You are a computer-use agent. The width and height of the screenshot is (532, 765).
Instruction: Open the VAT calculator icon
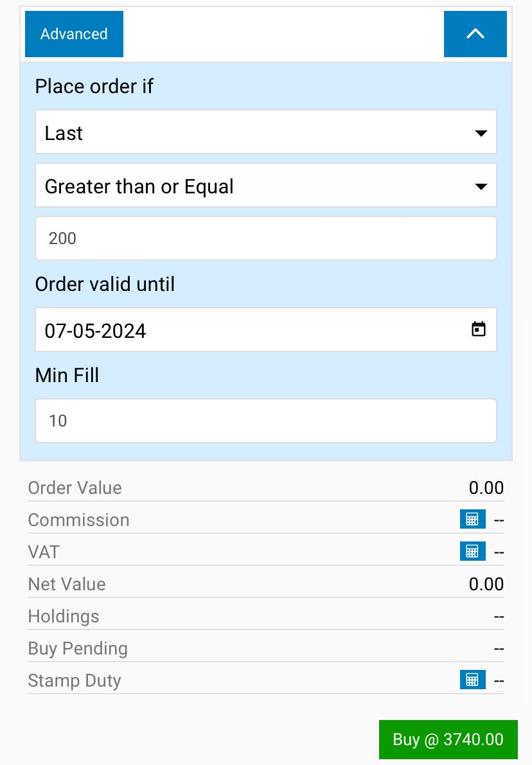(472, 551)
